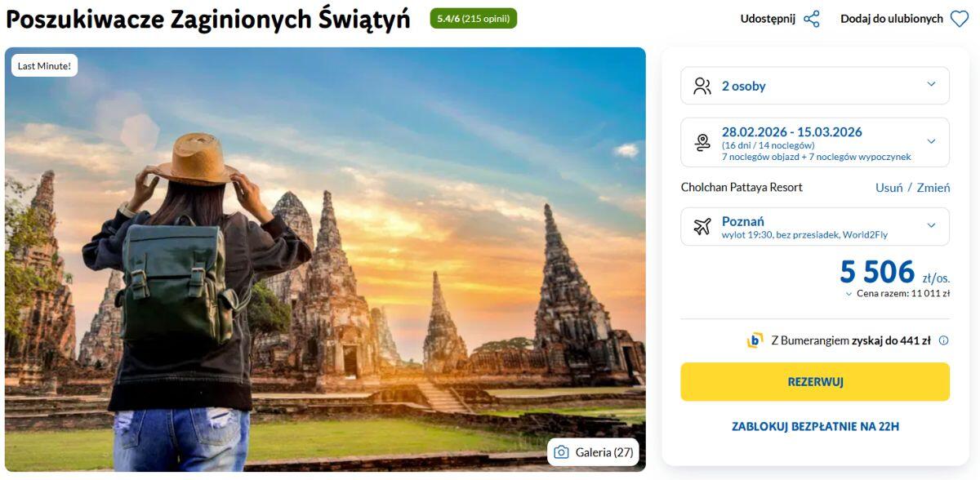The image size is (980, 480).
Task: Expand the Poznań departure airport dropdown
Action: point(931,226)
